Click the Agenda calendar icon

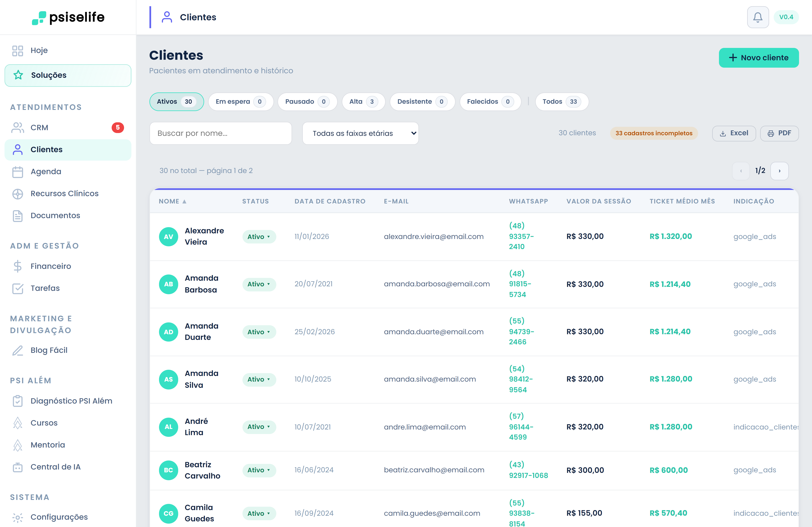pyautogui.click(x=17, y=172)
